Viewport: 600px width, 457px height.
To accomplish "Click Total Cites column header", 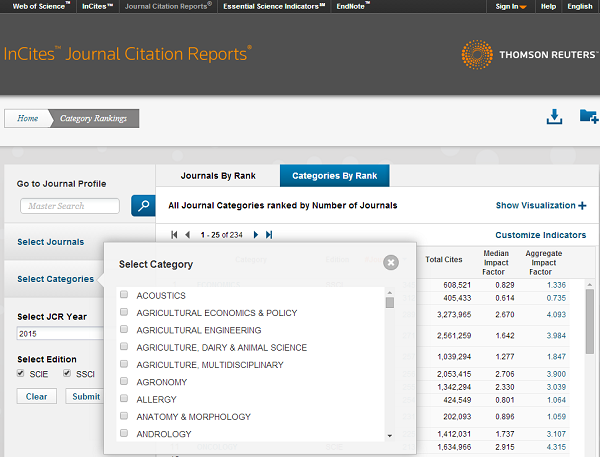I will [x=443, y=260].
